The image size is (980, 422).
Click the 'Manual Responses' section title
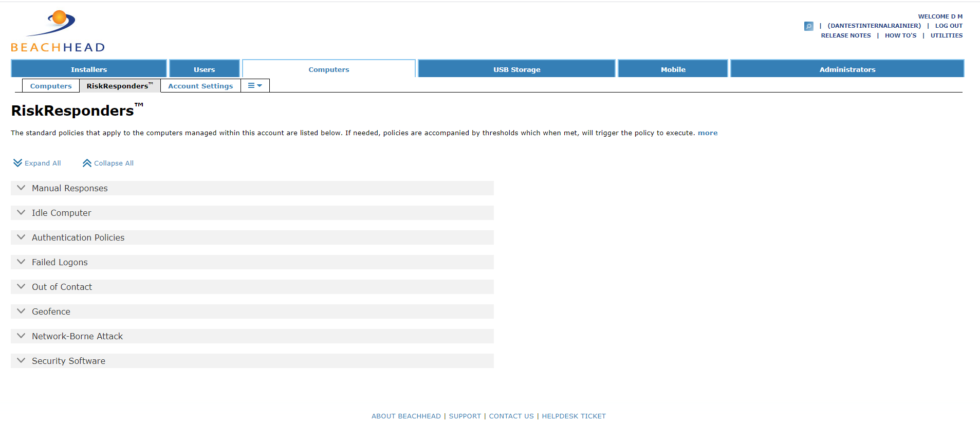click(70, 188)
